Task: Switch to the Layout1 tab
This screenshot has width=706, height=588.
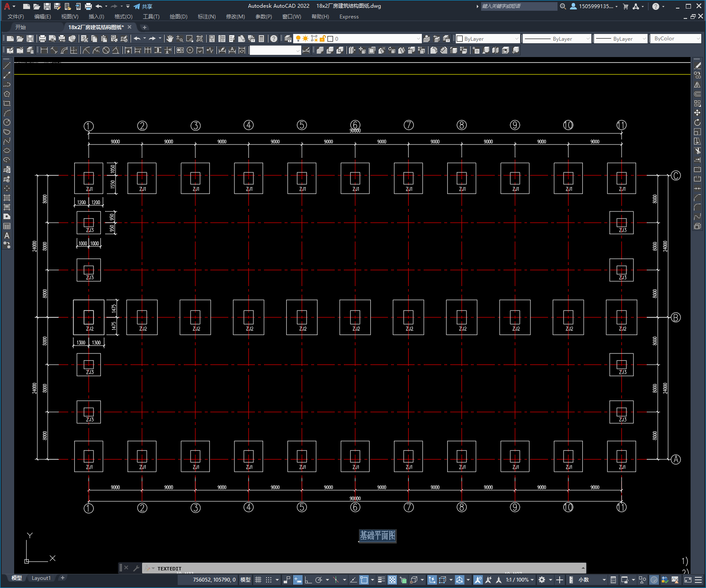Action: pos(41,578)
